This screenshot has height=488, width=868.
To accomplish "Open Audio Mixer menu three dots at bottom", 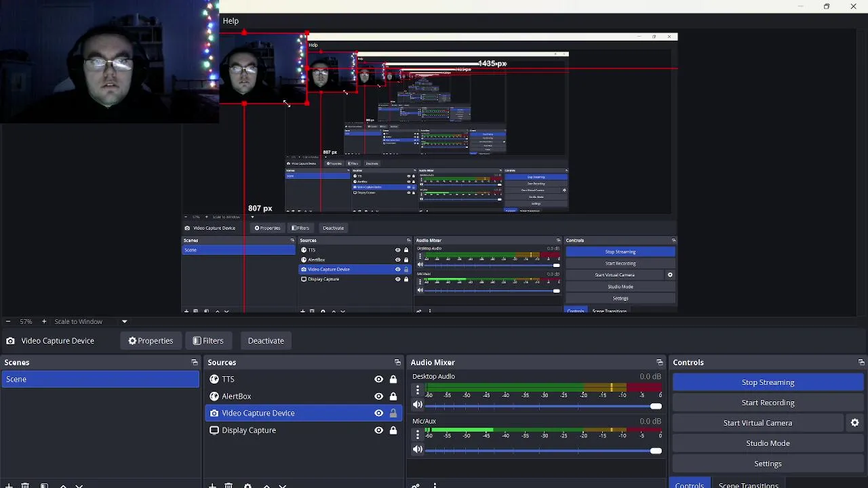I will (435, 485).
